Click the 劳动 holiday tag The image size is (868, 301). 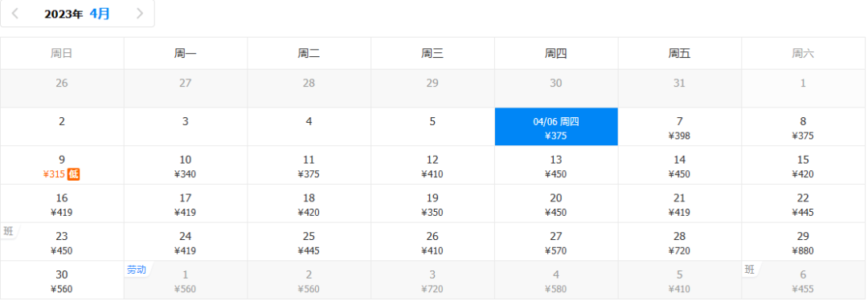click(x=137, y=270)
